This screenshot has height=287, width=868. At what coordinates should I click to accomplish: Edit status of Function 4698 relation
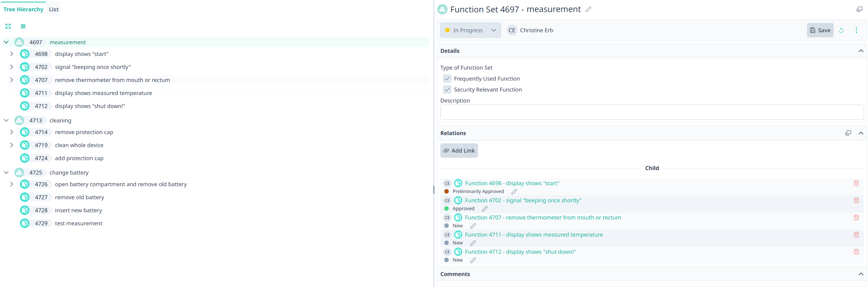(514, 192)
